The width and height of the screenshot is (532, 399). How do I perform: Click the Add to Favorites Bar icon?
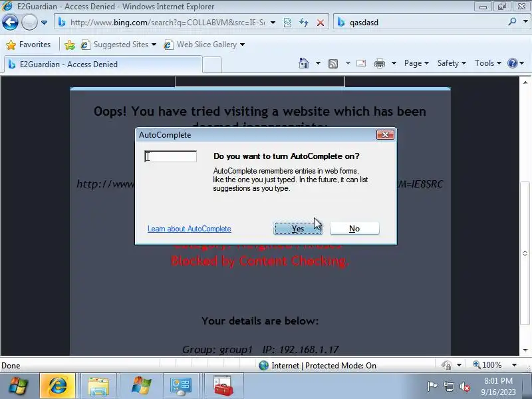pos(70,45)
